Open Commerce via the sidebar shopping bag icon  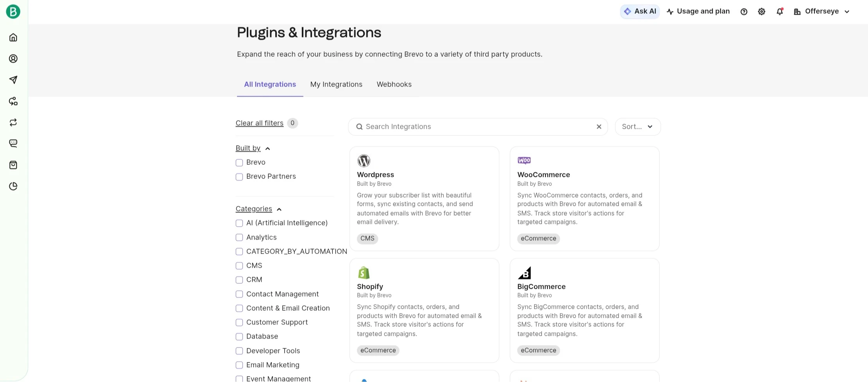click(13, 165)
